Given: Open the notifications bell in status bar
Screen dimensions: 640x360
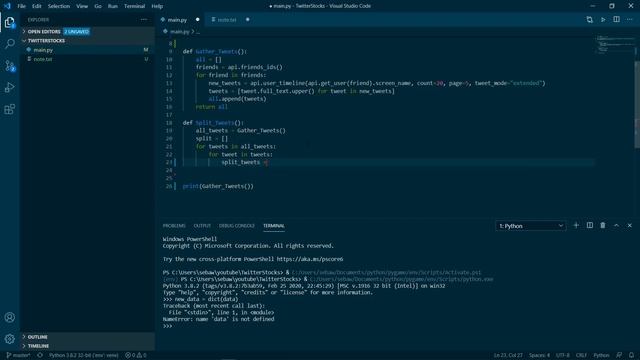Looking at the screenshot, I should pyautogui.click(x=631, y=355).
